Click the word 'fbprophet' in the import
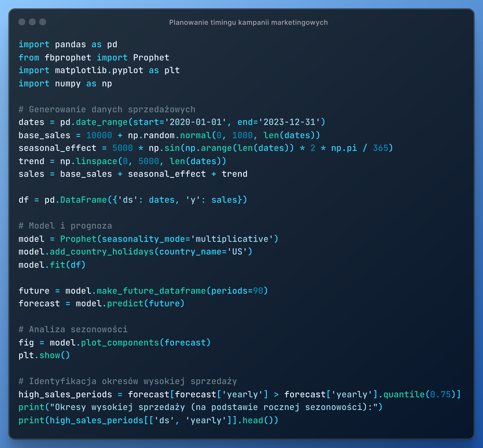This screenshot has height=448, width=483. (x=68, y=57)
